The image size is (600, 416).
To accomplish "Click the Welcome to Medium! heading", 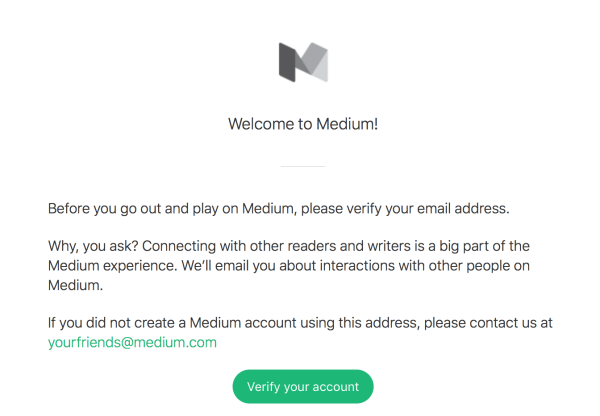I will pyautogui.click(x=302, y=124).
